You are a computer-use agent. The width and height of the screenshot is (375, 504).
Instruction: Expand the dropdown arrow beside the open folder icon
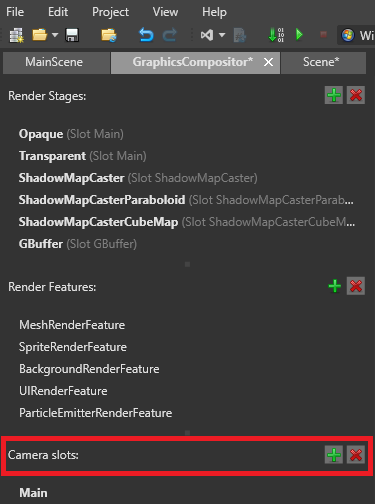point(55,35)
